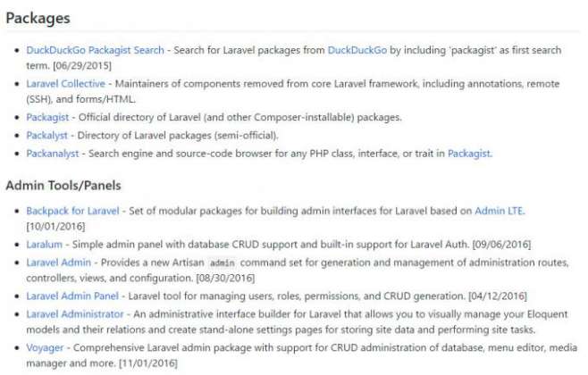Visit the Packagist directory link in list
588x375 pixels.
47,117
